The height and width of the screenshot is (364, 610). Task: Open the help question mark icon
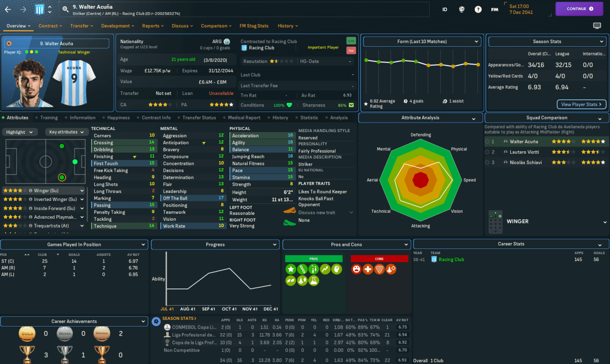(x=478, y=9)
